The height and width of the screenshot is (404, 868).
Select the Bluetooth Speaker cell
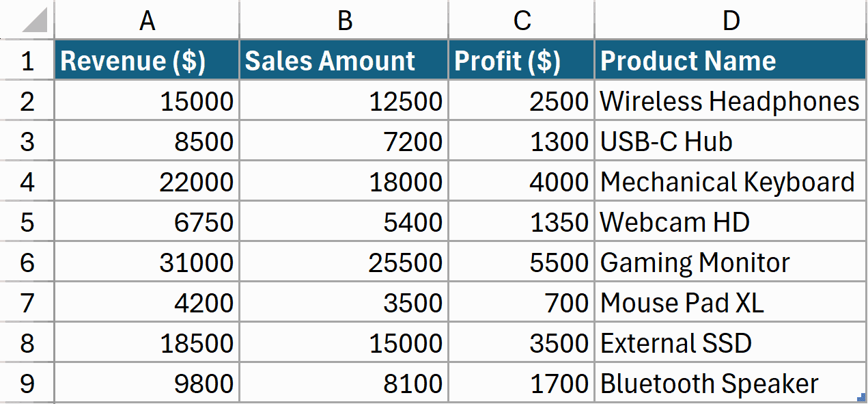coord(730,383)
